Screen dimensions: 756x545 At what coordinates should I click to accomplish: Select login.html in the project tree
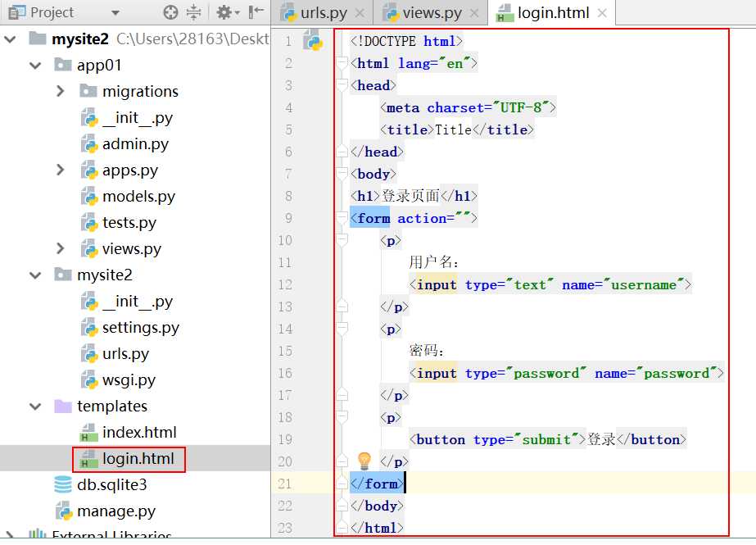pyautogui.click(x=138, y=459)
